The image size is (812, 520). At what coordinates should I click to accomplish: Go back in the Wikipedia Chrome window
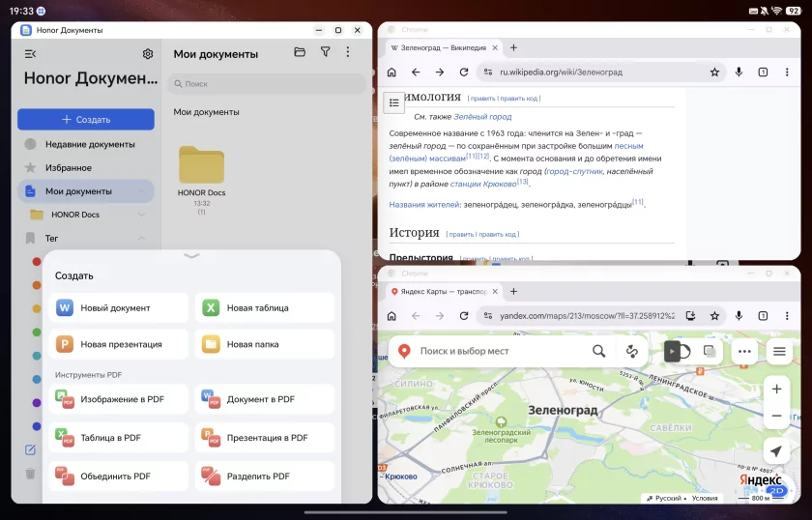point(416,72)
